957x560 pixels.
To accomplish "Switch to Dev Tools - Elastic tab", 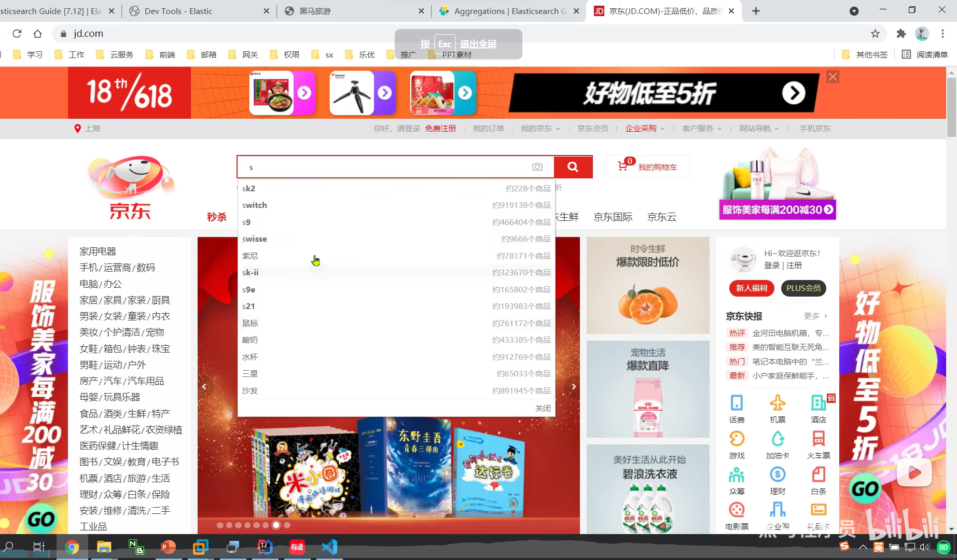I will [199, 11].
